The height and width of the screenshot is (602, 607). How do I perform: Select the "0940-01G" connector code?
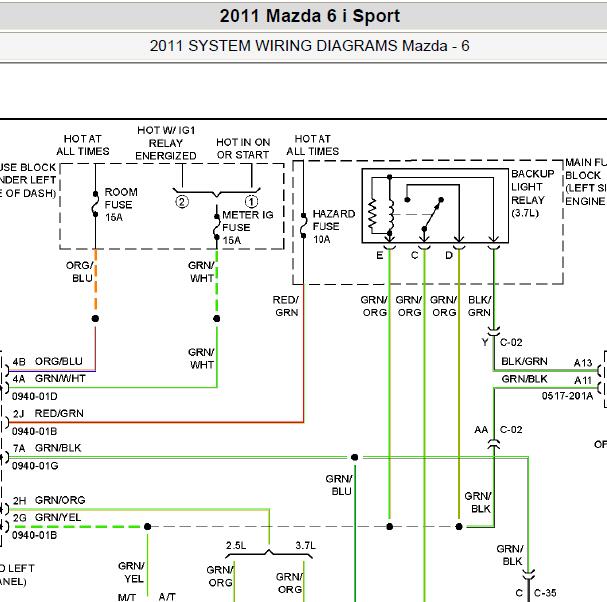(35, 465)
